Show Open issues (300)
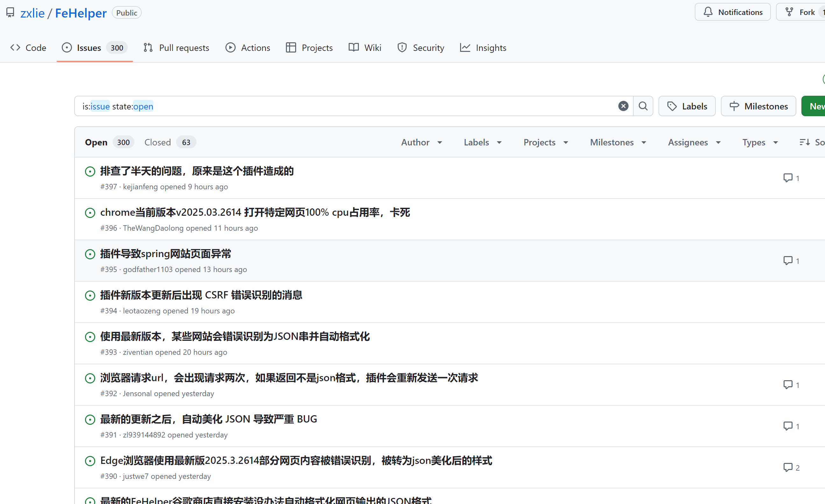Viewport: 825px width, 504px height. (x=109, y=142)
